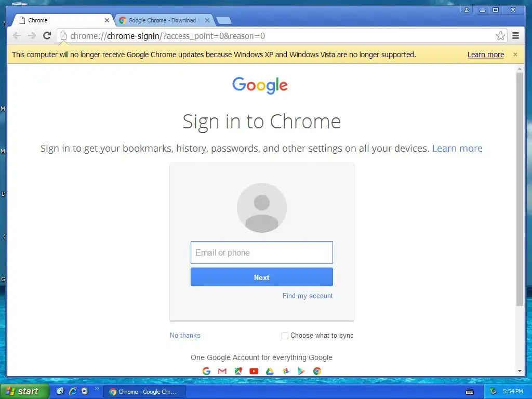Launch Windows Media Player from quick launch
The height and width of the screenshot is (399, 532).
coord(85,391)
